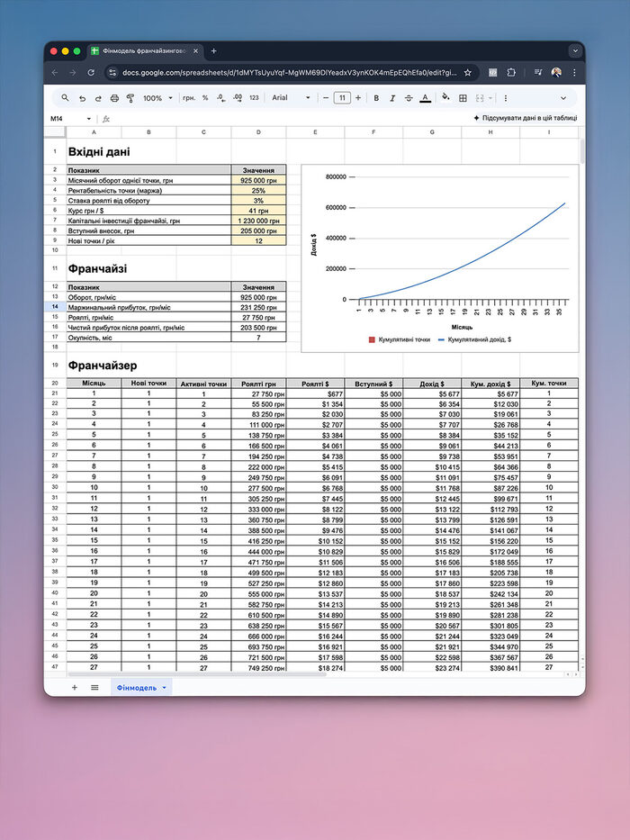This screenshot has height=840, width=630.
Task: Open the 100% zoom dropdown
Action: coord(157,98)
